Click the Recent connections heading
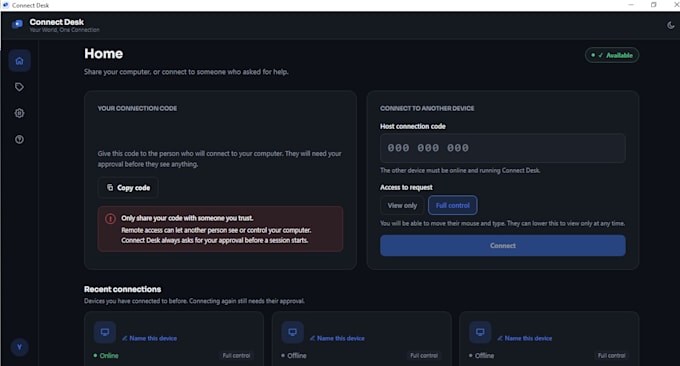 pyautogui.click(x=122, y=289)
